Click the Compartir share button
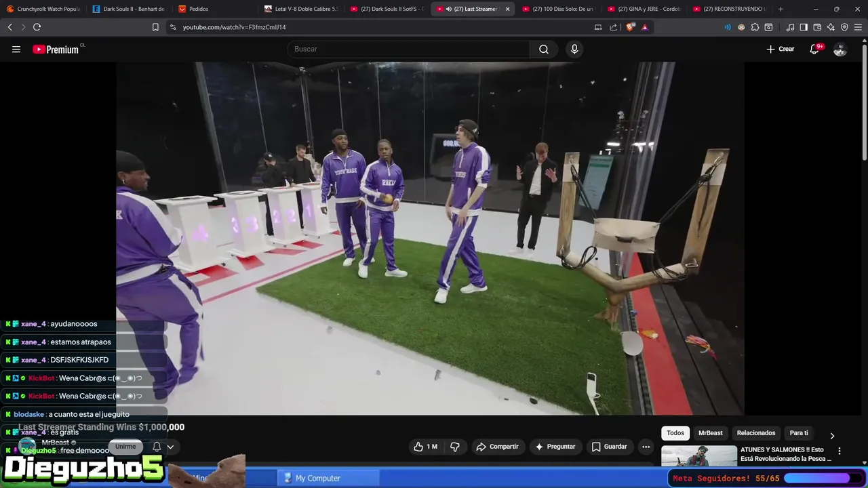Image resolution: width=868 pixels, height=488 pixels. tap(498, 447)
